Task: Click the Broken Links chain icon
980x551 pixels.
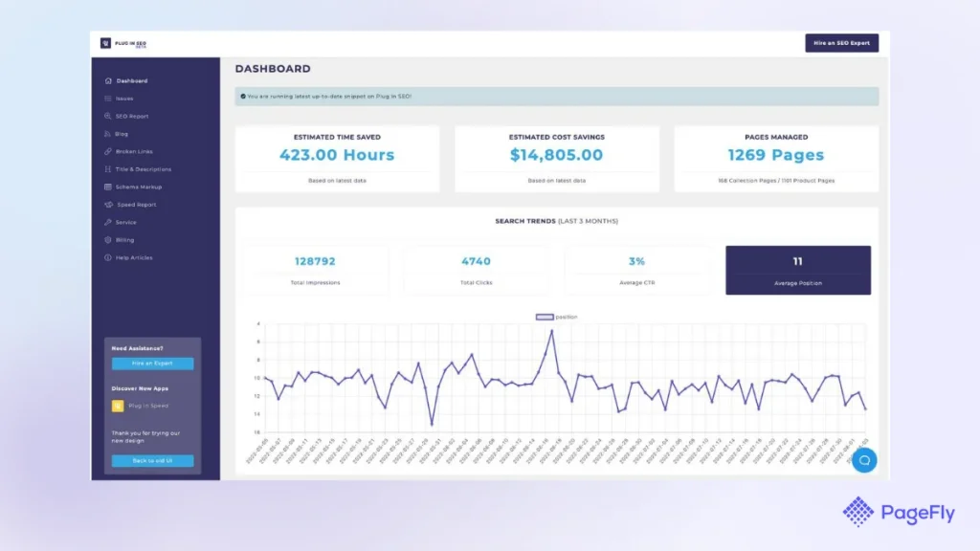Action: pos(108,151)
